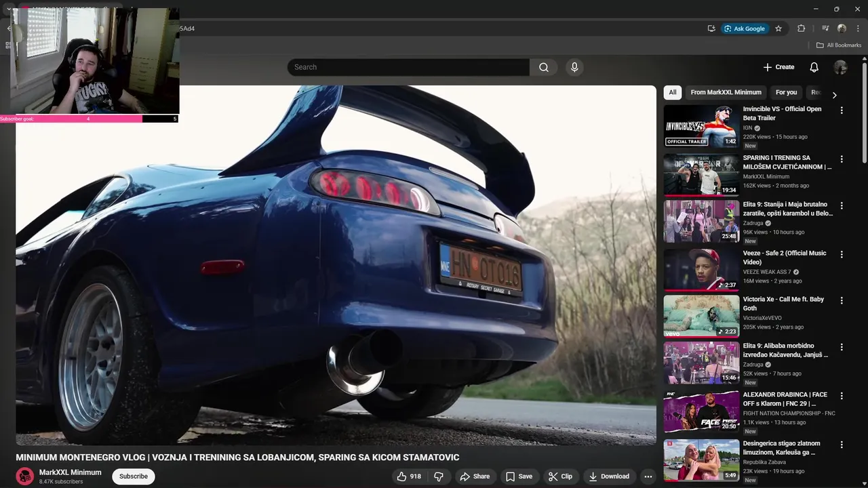Viewport: 868px width, 488px height.
Task: Open Victoria Xe - Call Me thumbnail
Action: (701, 316)
